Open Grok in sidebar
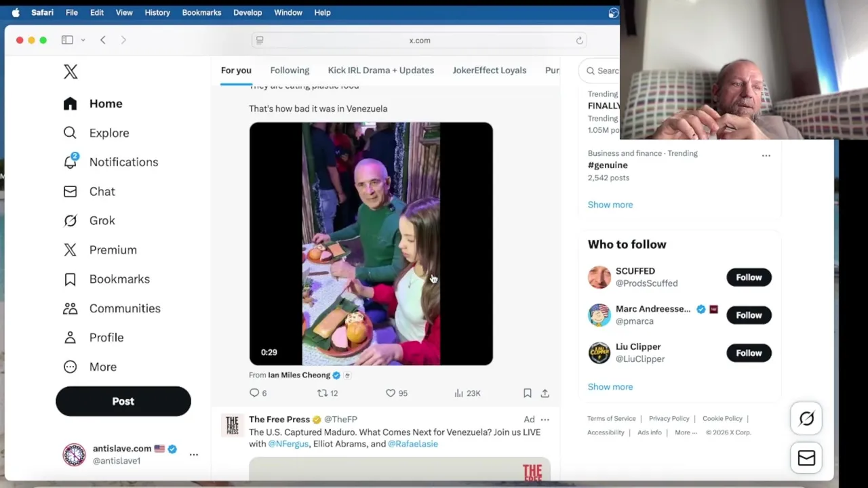 tap(89, 220)
